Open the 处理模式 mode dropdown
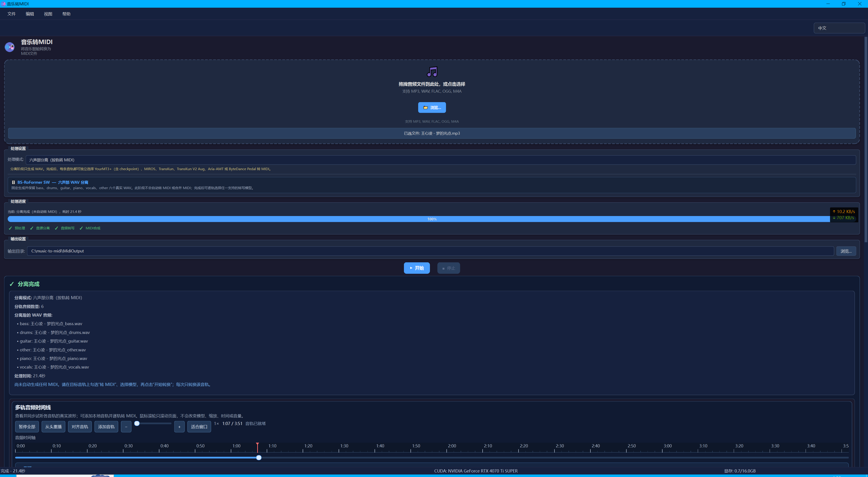The height and width of the screenshot is (477, 868). point(441,160)
